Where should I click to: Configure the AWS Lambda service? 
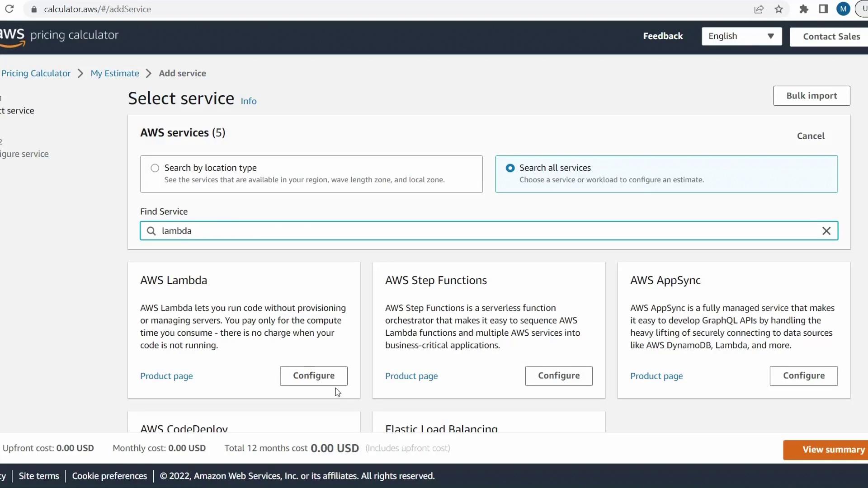click(313, 375)
